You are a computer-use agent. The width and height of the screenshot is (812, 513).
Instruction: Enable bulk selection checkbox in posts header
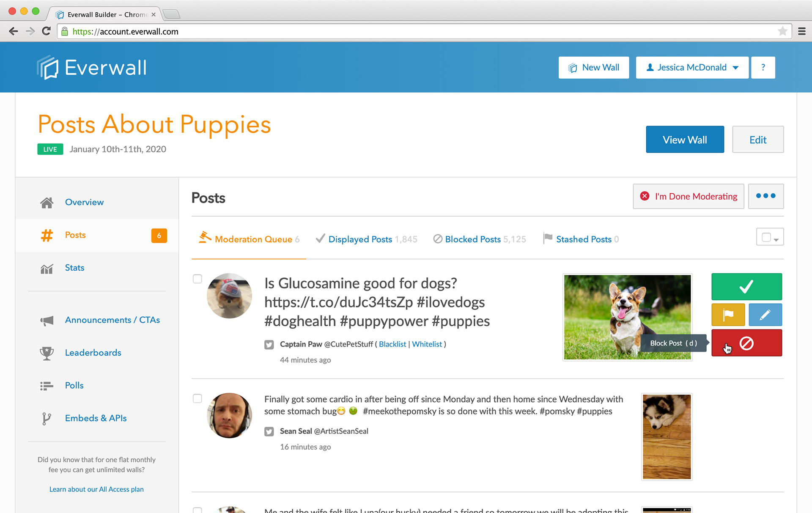coord(766,236)
